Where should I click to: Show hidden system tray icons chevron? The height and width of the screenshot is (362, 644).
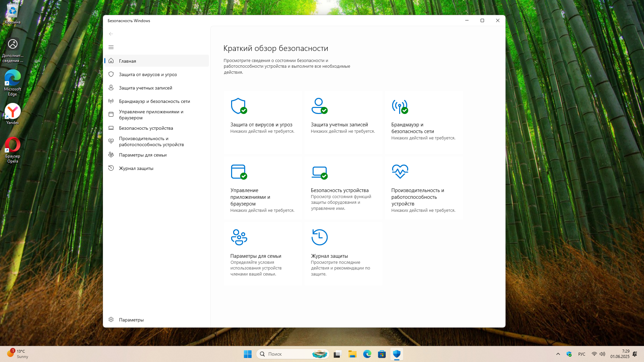pyautogui.click(x=558, y=354)
